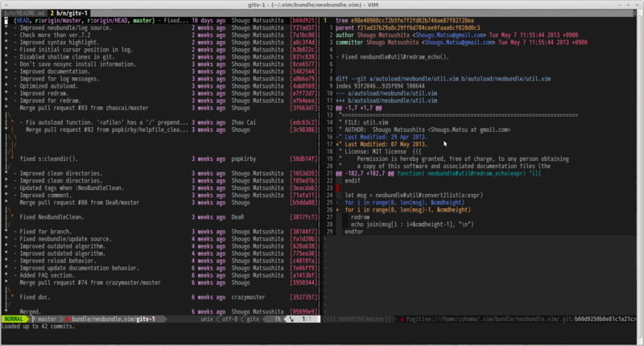Click the utf-8 encoding statusline segment

(x=229, y=319)
